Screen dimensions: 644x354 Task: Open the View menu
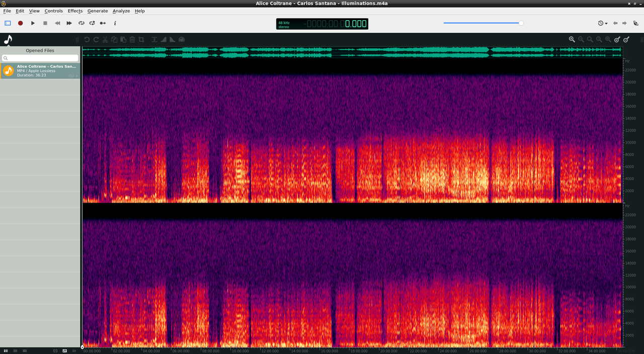[x=34, y=11]
